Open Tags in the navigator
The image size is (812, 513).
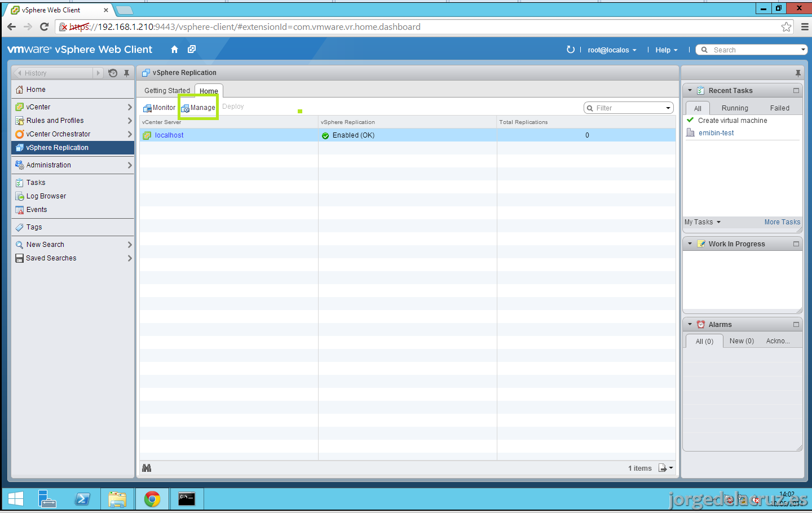[x=73, y=227]
